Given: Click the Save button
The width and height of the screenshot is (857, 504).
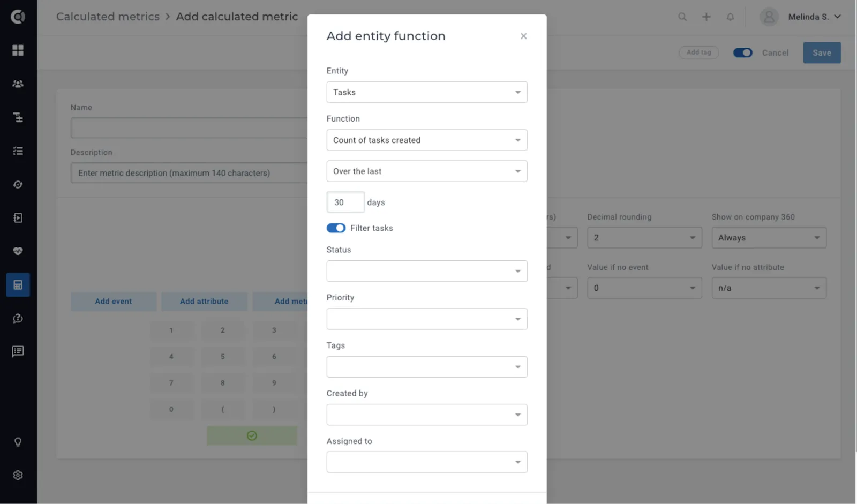Looking at the screenshot, I should pos(822,52).
